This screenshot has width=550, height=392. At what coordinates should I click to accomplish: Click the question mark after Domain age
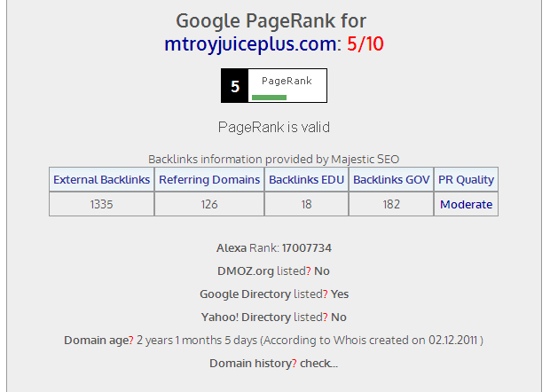(131, 341)
